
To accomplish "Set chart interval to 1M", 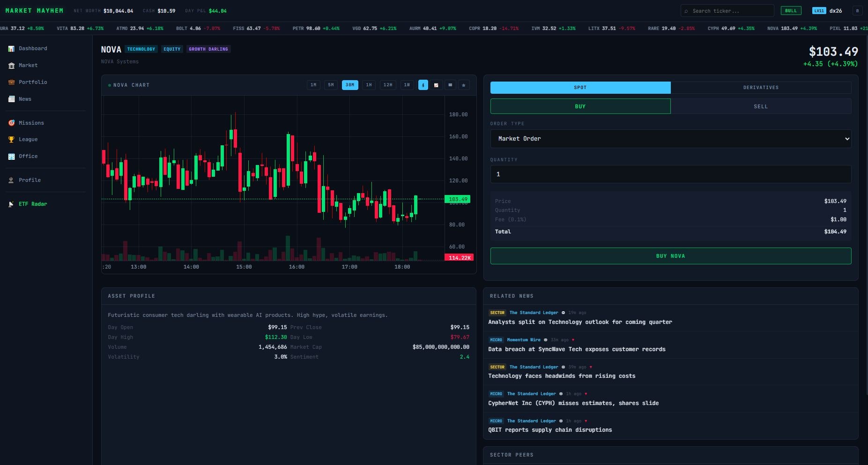I will (x=313, y=85).
